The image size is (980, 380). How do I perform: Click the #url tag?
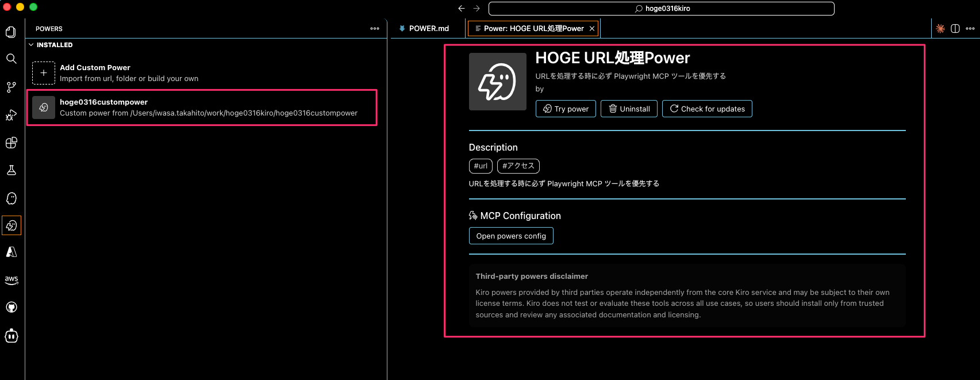pyautogui.click(x=481, y=166)
